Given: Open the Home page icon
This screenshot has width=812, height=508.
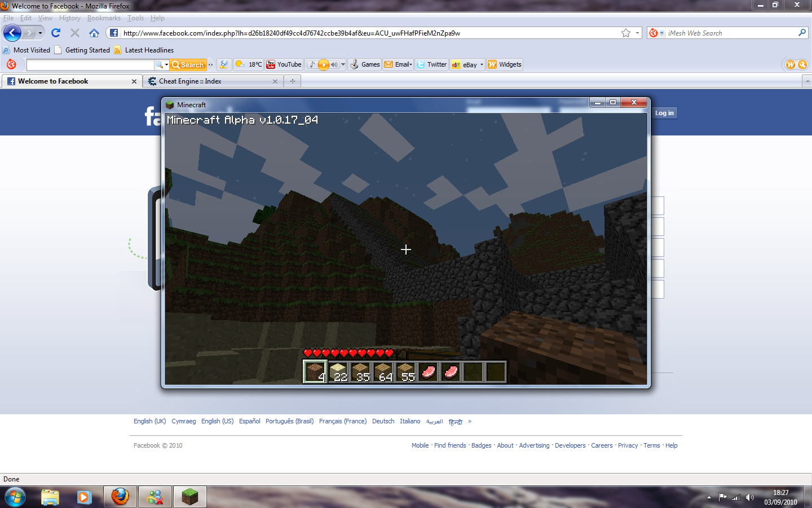Looking at the screenshot, I should coord(94,33).
